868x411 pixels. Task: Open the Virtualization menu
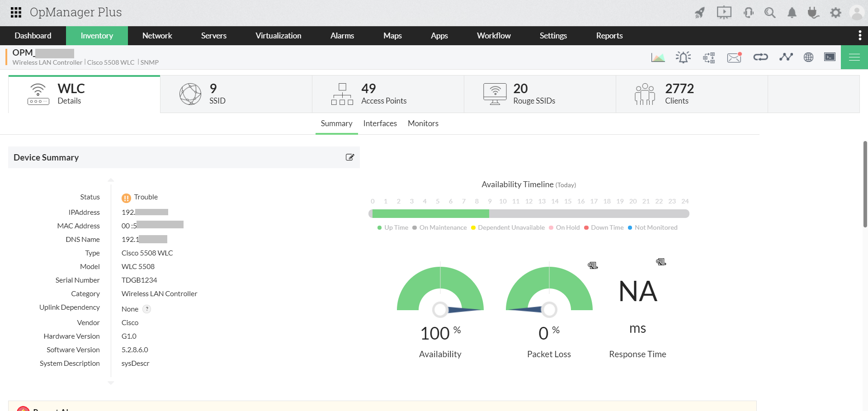278,36
